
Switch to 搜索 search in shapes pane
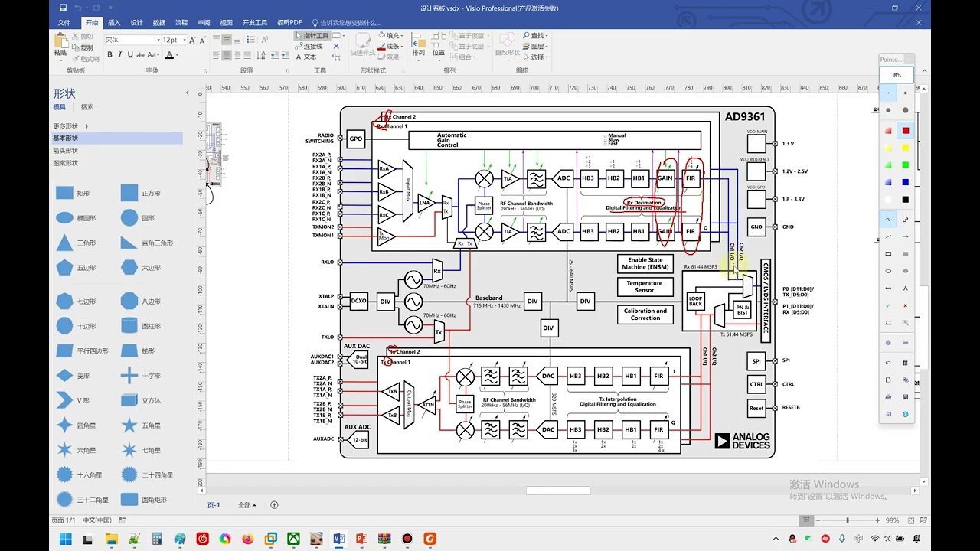click(87, 107)
